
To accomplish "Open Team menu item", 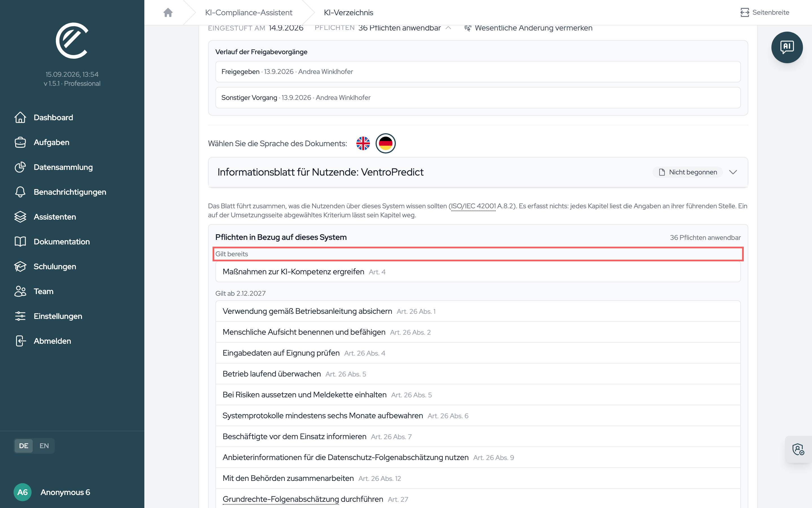I will (43, 291).
